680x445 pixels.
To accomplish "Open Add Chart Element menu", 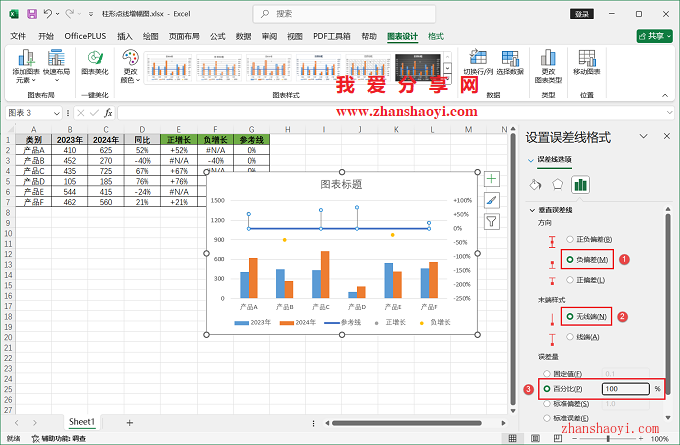I will [26, 66].
